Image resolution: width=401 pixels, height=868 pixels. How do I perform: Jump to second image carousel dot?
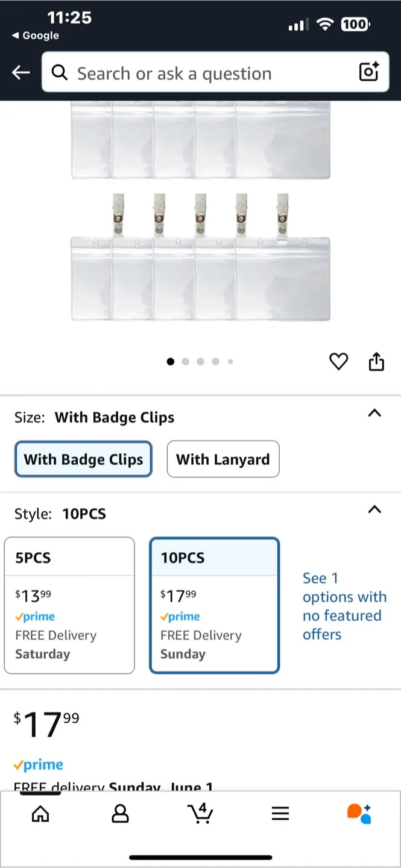[186, 362]
